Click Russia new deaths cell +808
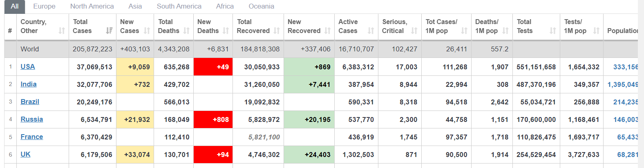This screenshot has height=168, width=644. 213,119
